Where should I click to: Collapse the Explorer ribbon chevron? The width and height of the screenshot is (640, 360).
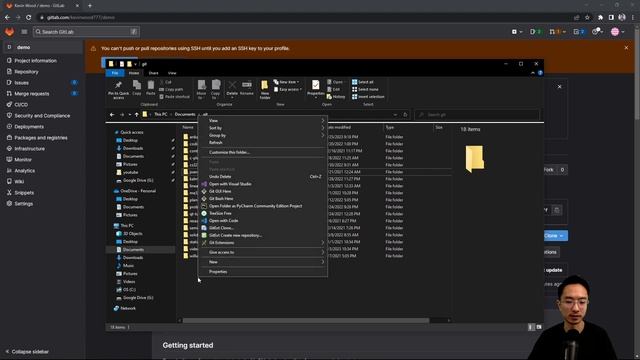click(x=533, y=73)
